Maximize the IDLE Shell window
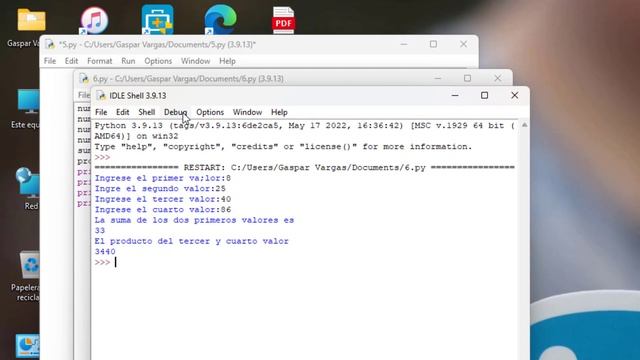Viewport: 640px width, 360px height. (x=484, y=95)
